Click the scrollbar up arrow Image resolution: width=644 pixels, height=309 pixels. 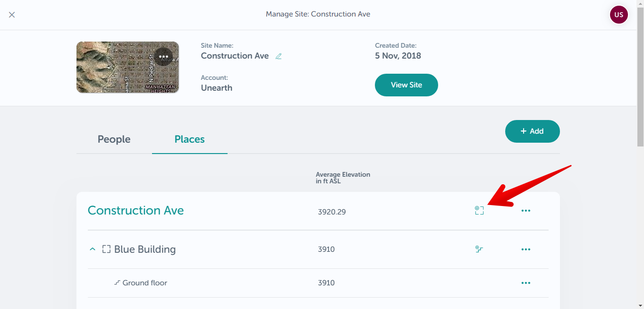point(640,4)
